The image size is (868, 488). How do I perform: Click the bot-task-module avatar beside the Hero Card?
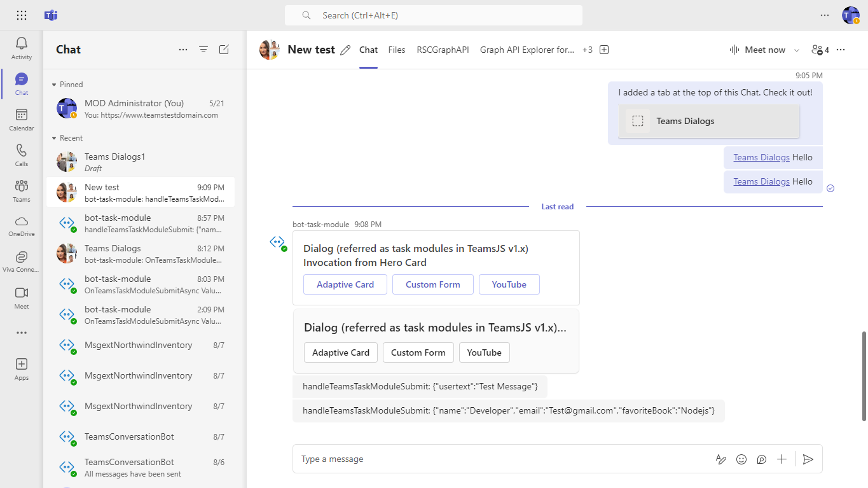[x=278, y=242]
